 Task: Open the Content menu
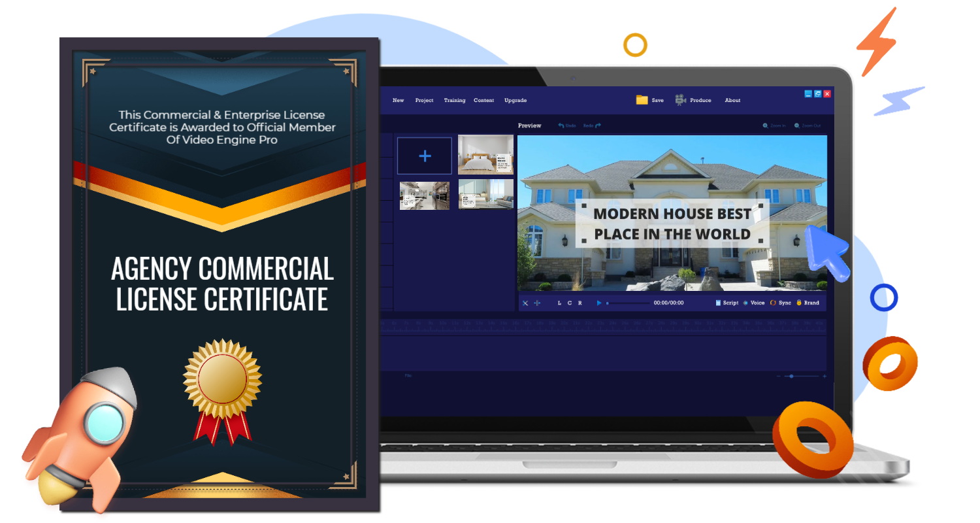tap(483, 101)
